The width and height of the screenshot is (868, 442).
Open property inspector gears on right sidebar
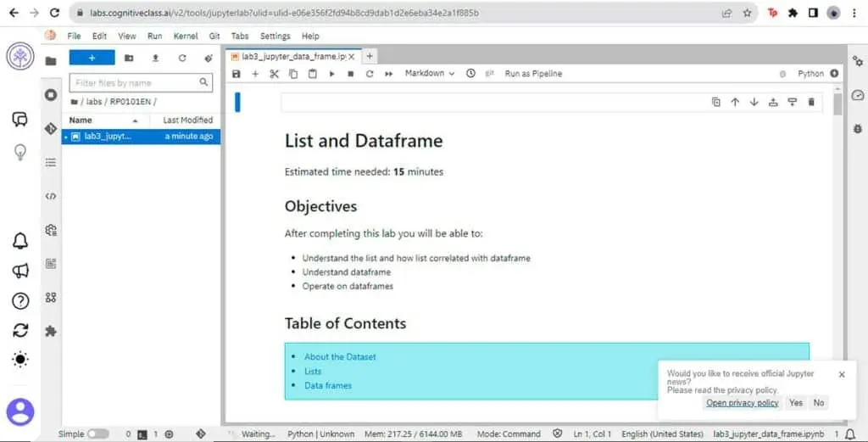coord(858,61)
